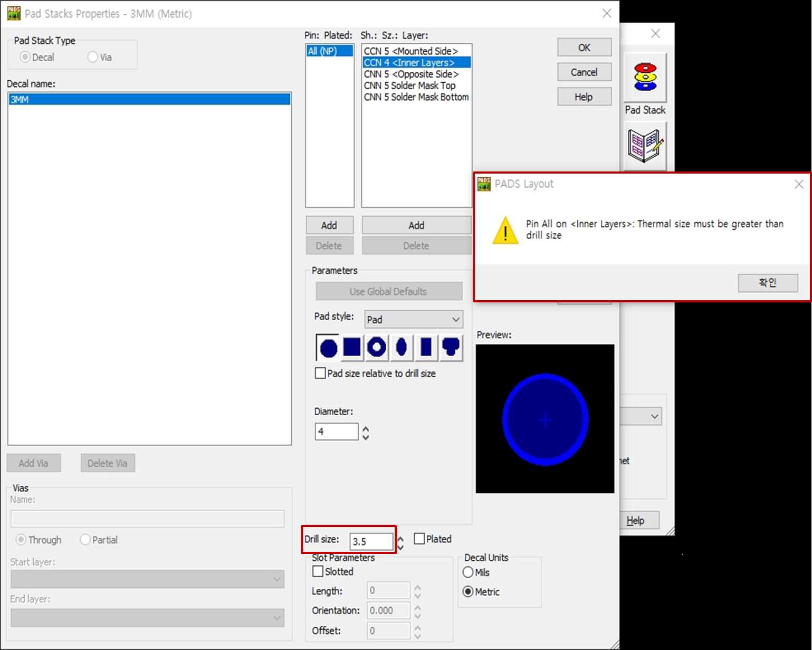Select the odd pad shape icon
The height and width of the screenshot is (650, 812).
click(451, 348)
